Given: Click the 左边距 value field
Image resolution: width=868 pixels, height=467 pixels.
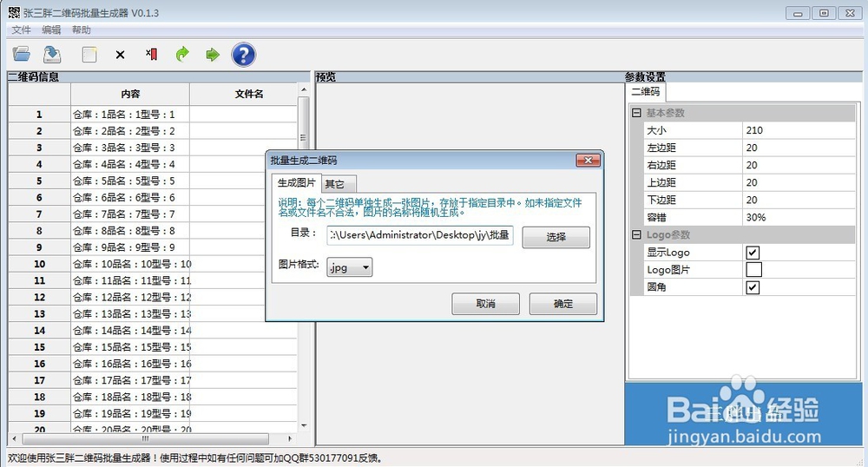Looking at the screenshot, I should (x=799, y=148).
